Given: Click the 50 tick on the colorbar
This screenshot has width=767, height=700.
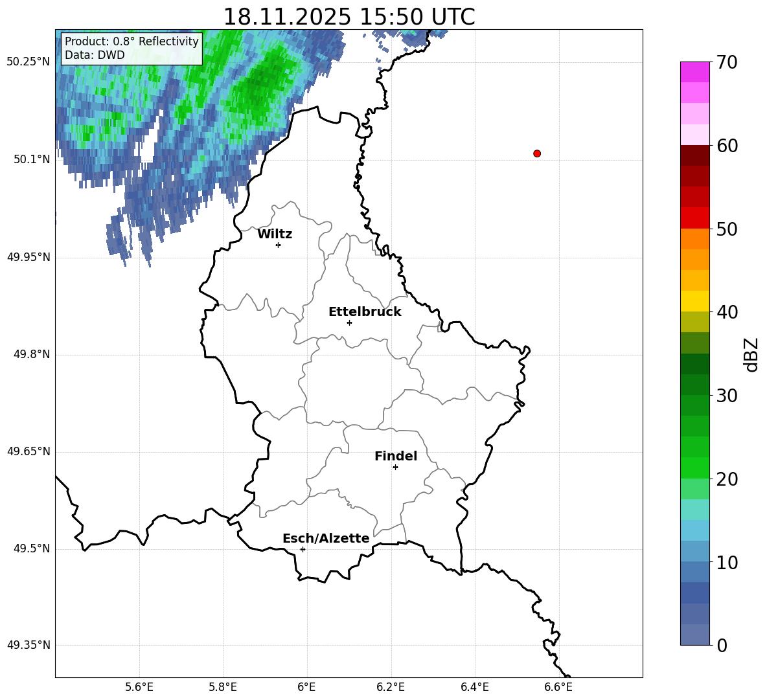Looking at the screenshot, I should click(x=726, y=229).
